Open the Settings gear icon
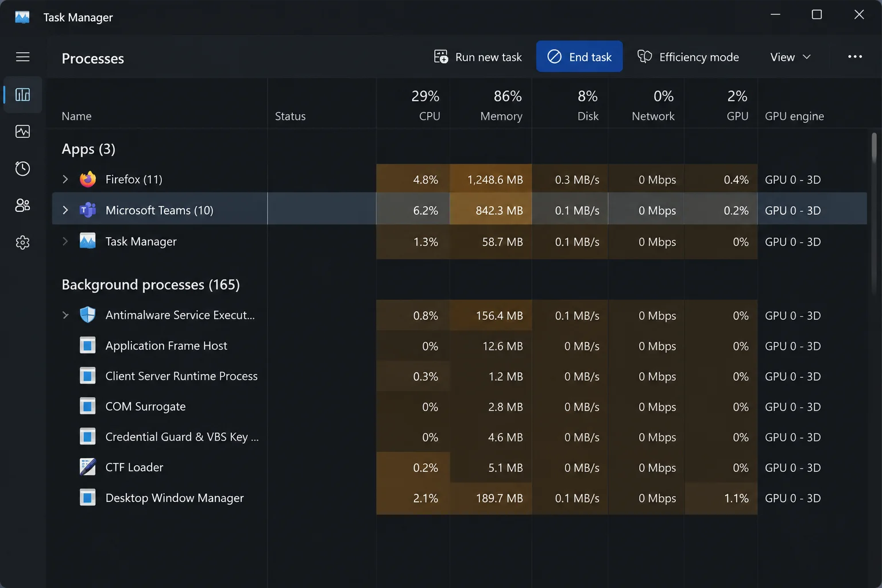This screenshot has width=882, height=588. 22,242
